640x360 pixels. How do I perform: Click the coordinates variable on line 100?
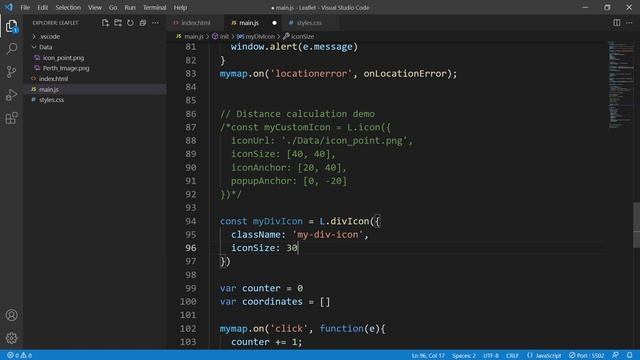(272, 301)
